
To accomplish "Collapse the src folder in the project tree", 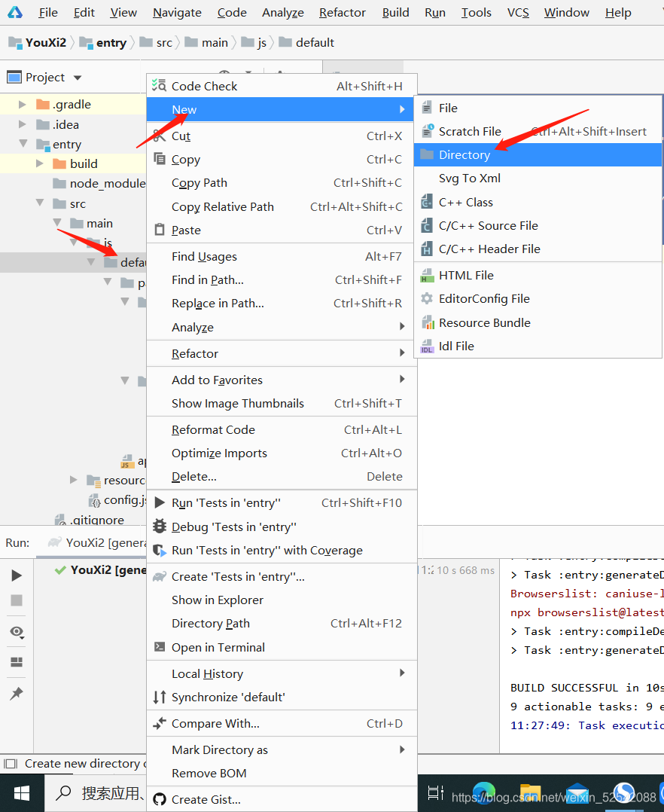I will 40,203.
